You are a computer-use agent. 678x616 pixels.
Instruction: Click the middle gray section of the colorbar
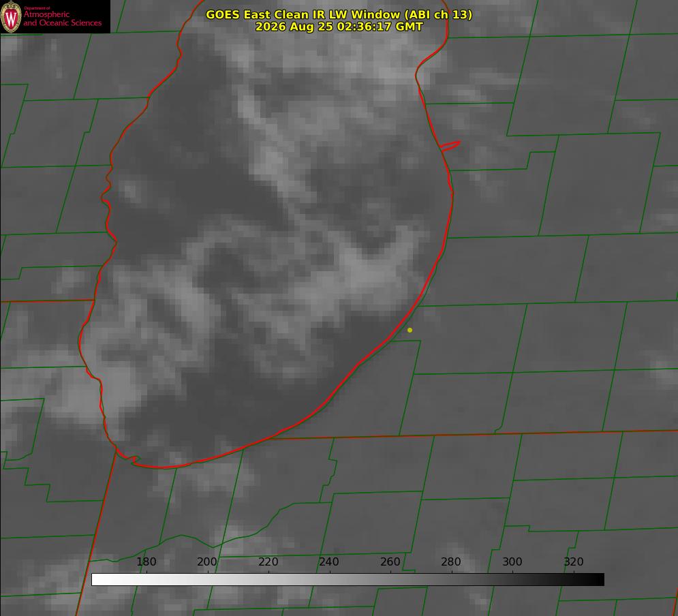(348, 580)
